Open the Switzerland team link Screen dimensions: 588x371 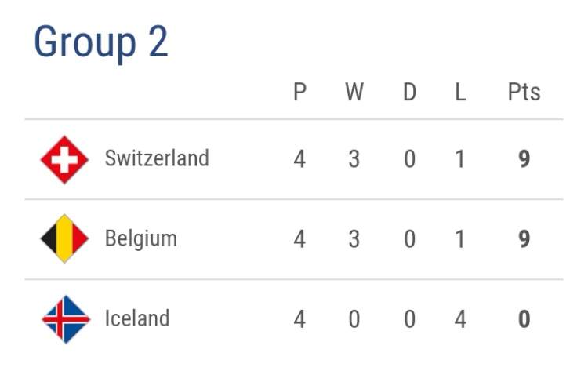[x=157, y=158]
